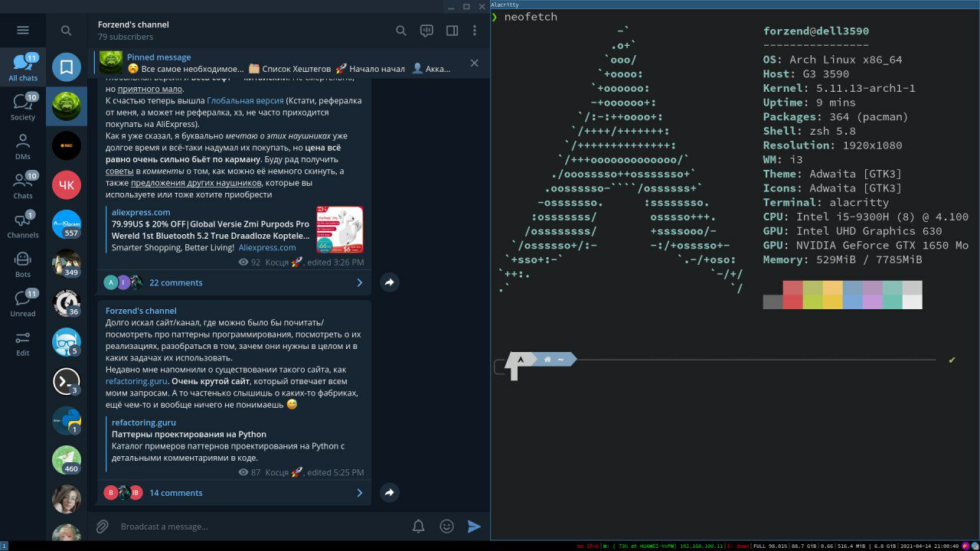Screen dimensions: 980x551
Task: Open the Python logo chat
Action: point(67,420)
